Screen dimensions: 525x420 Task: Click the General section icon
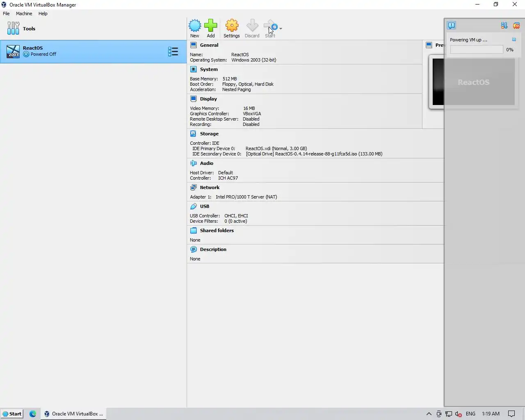tap(194, 45)
